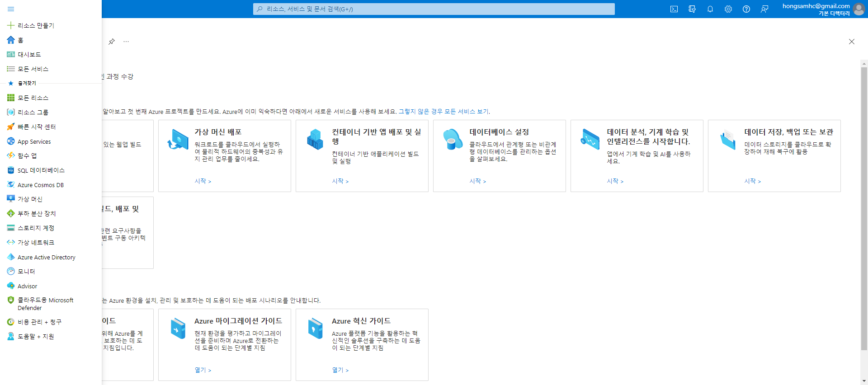Click the vertical scrollbar thumb
This screenshot has width=868, height=385.
click(x=864, y=209)
